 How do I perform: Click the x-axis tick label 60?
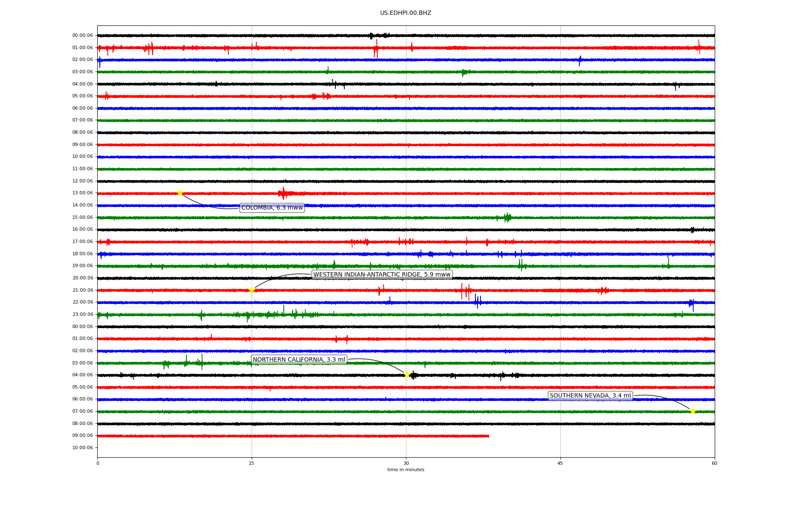(714, 463)
